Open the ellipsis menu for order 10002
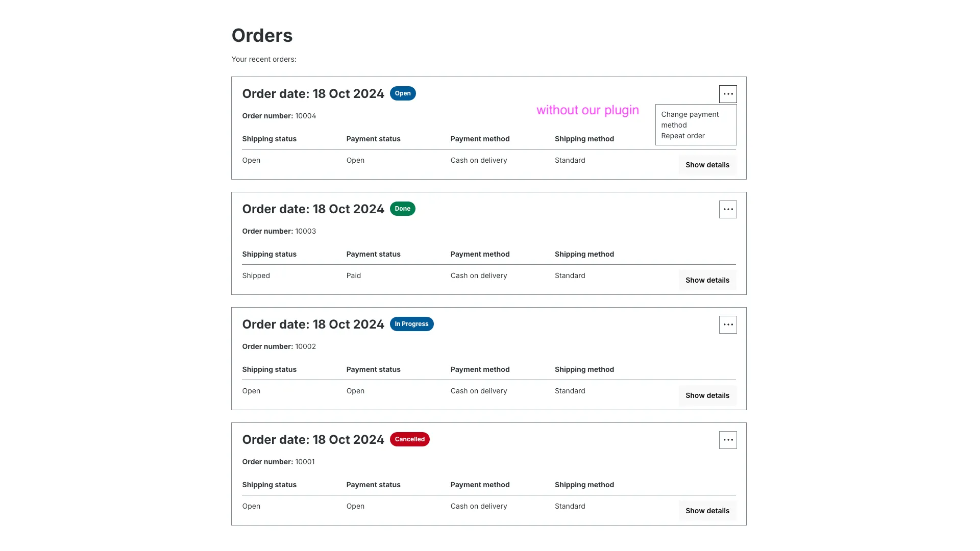 [728, 324]
